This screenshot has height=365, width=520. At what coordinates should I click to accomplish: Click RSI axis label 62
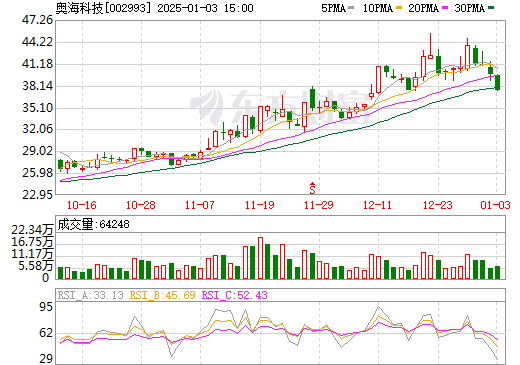[x=46, y=333]
